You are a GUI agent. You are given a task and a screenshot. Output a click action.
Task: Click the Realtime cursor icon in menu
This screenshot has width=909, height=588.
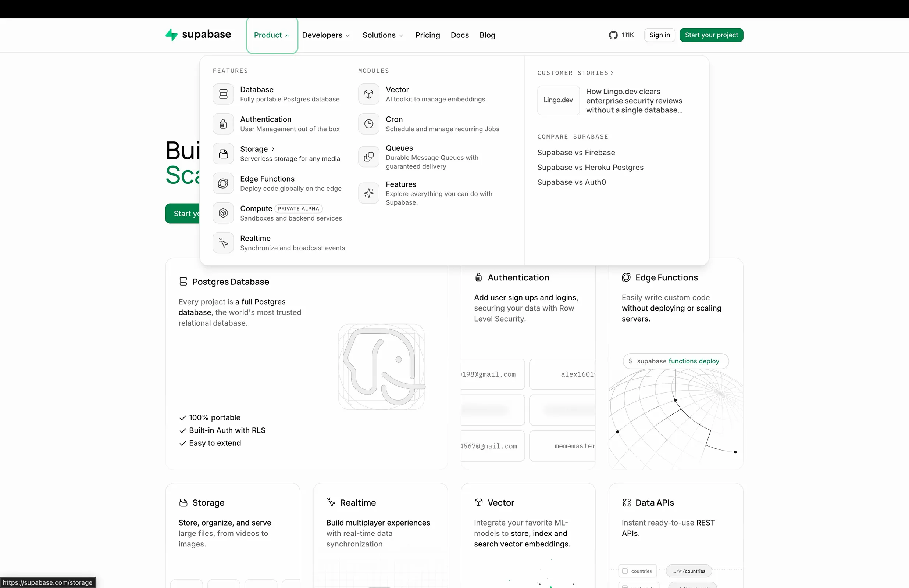(223, 243)
